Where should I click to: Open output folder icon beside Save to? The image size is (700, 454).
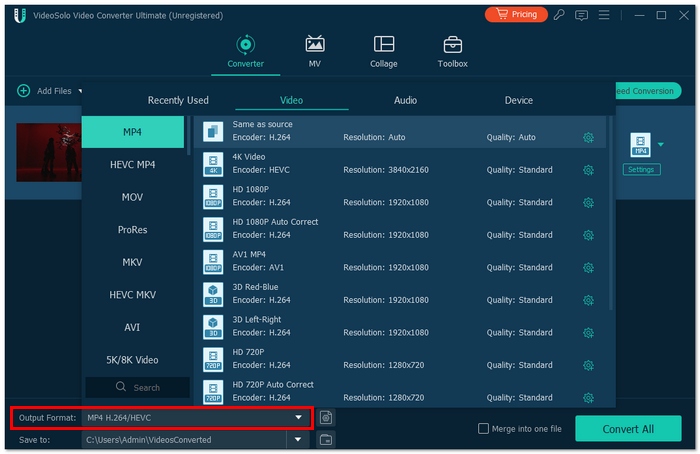coord(326,440)
